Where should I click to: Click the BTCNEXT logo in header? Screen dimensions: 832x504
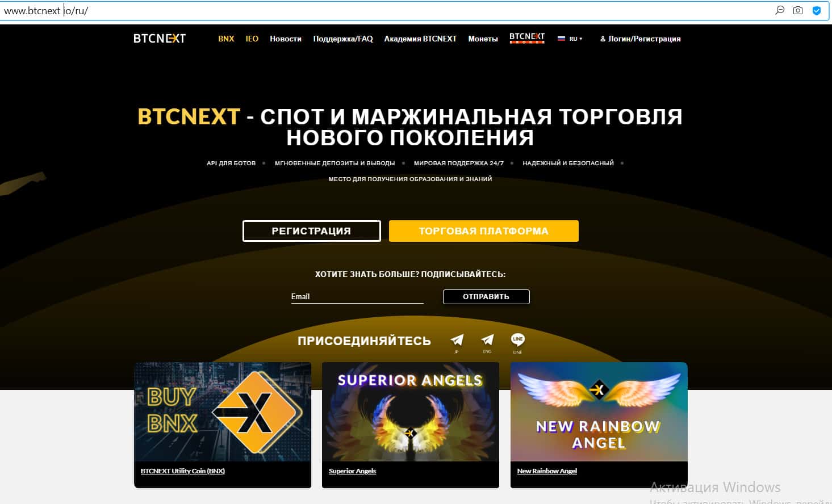click(160, 39)
